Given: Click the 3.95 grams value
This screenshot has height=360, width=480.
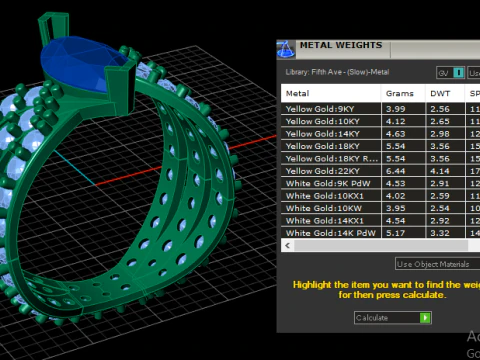Looking at the screenshot, I should (x=396, y=208).
